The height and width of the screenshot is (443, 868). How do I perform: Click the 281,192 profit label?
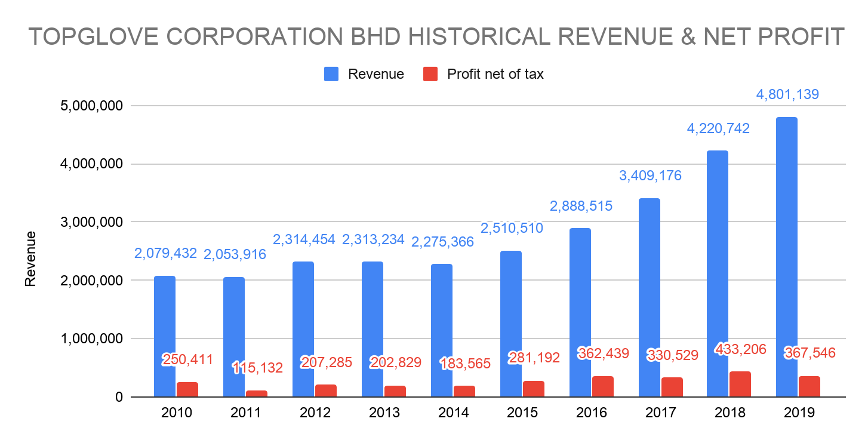[x=534, y=358]
